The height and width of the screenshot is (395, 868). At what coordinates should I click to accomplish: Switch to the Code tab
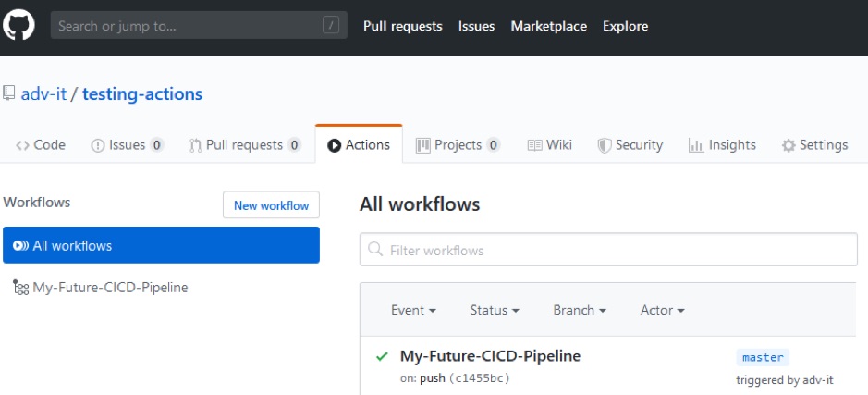[x=41, y=145]
